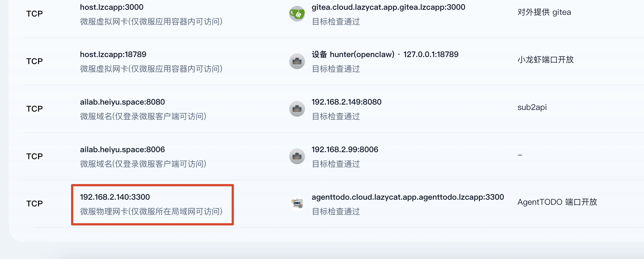The image size is (644, 259).
Task: Click the gitea teacup app icon
Action: tap(297, 14)
